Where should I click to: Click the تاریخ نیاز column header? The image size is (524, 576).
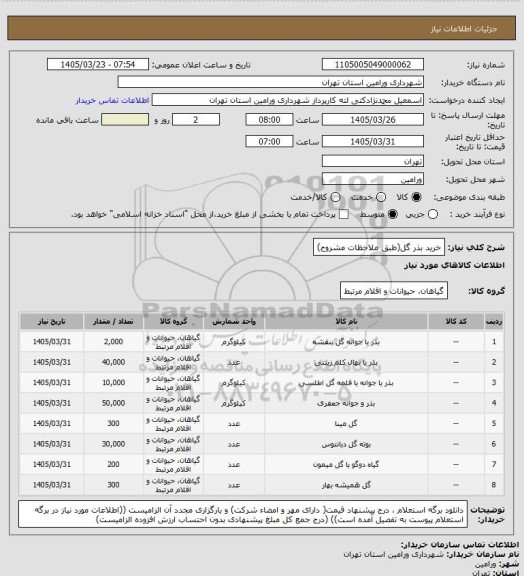coord(51,322)
